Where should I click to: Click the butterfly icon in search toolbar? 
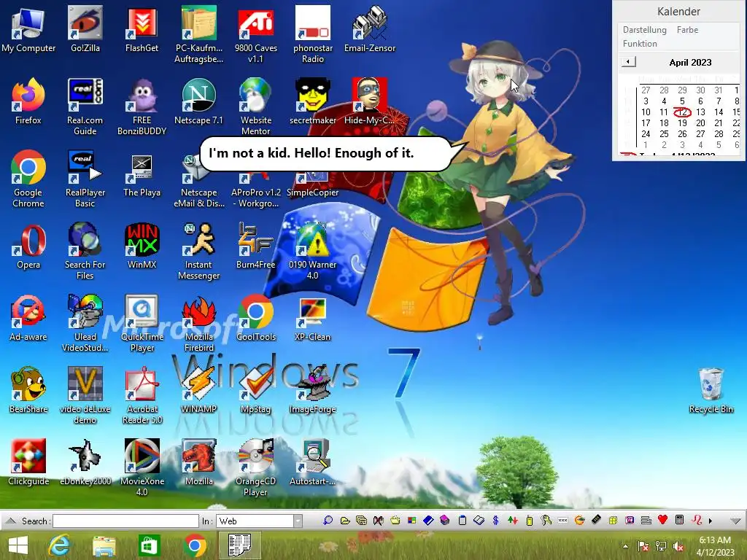(379, 521)
